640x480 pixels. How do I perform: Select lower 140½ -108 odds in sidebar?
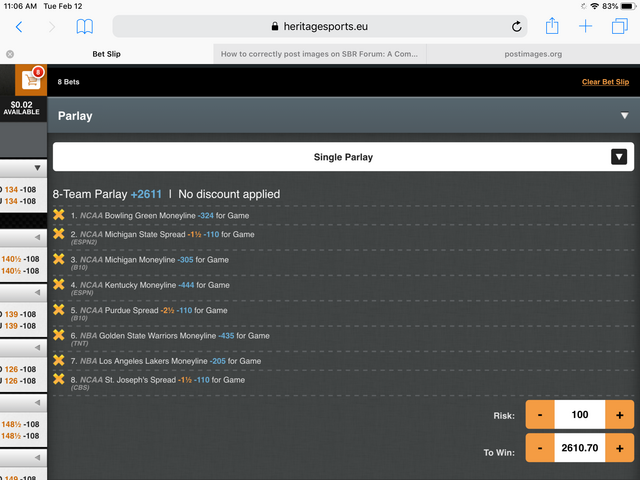click(20, 271)
